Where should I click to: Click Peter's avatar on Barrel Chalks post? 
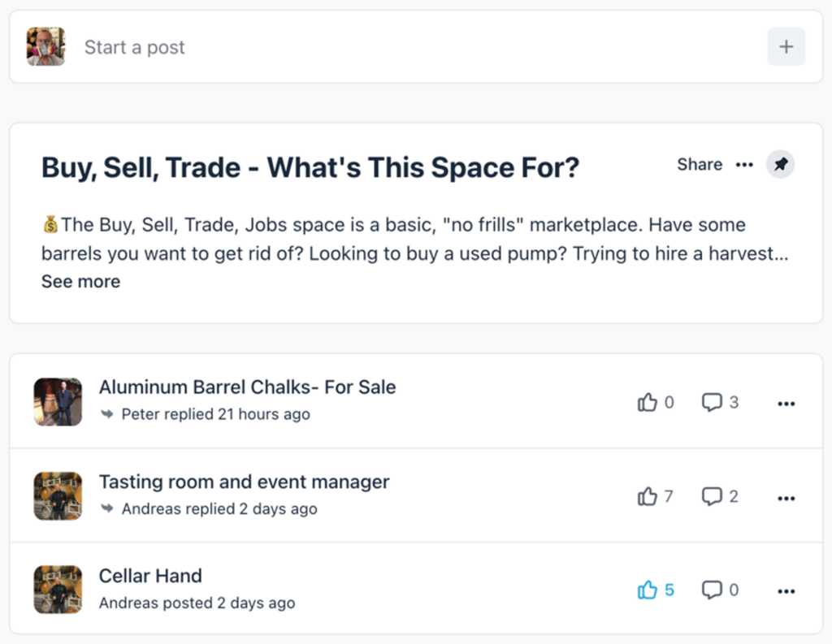tap(58, 402)
